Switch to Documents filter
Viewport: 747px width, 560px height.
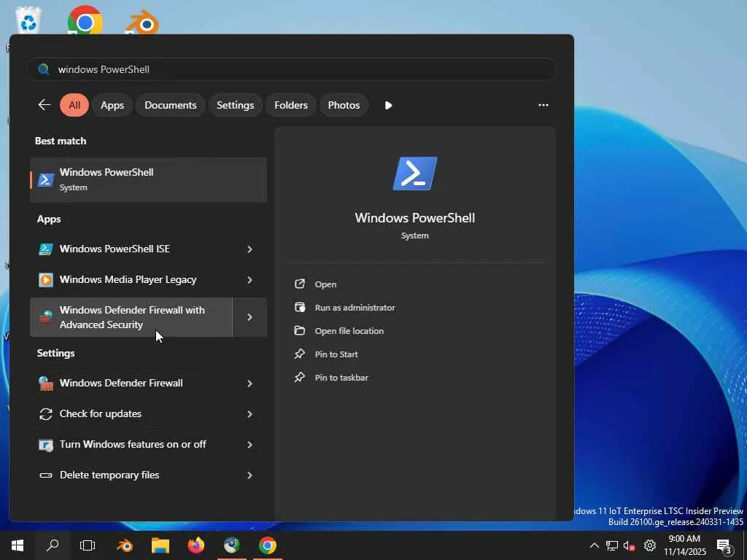pos(171,105)
